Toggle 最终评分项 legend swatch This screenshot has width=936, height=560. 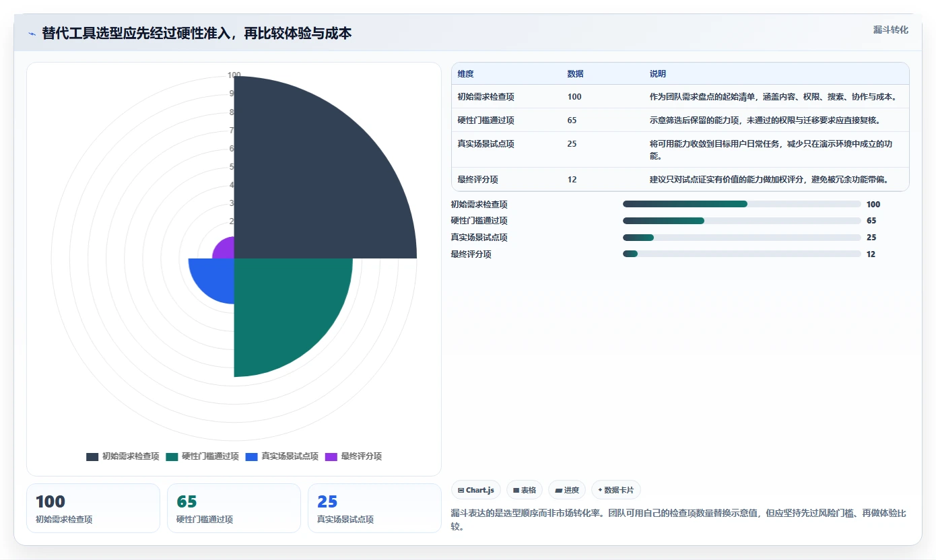[331, 456]
